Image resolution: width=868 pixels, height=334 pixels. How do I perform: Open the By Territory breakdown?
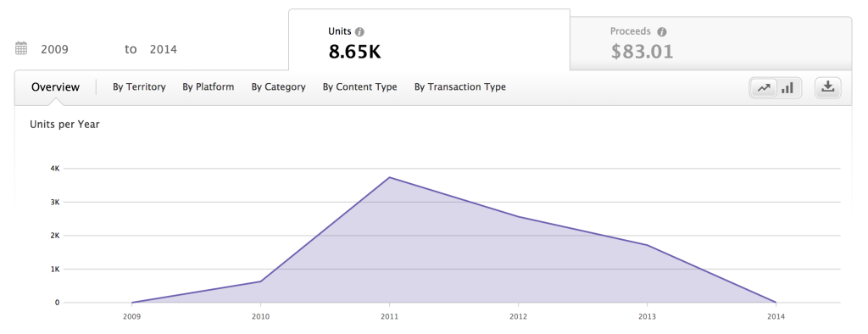(139, 87)
